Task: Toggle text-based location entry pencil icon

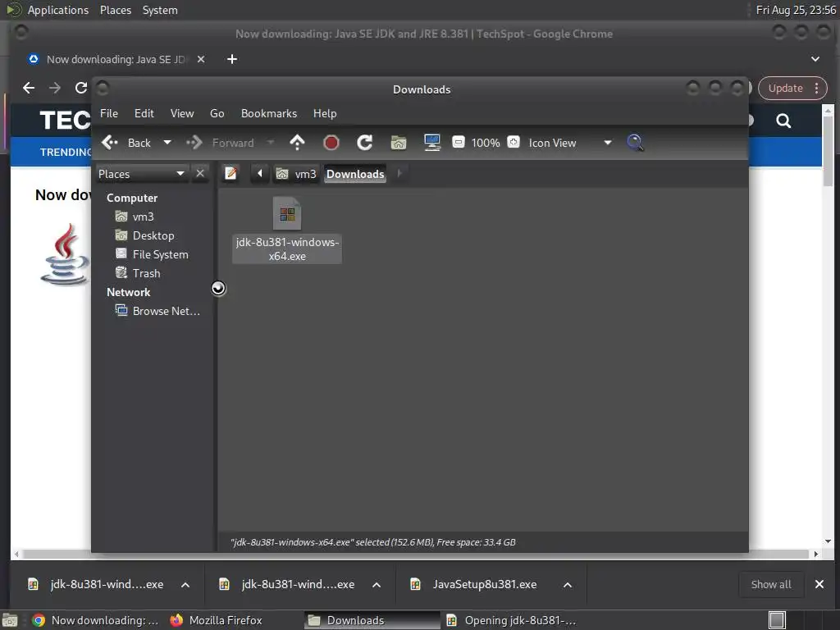Action: [231, 174]
